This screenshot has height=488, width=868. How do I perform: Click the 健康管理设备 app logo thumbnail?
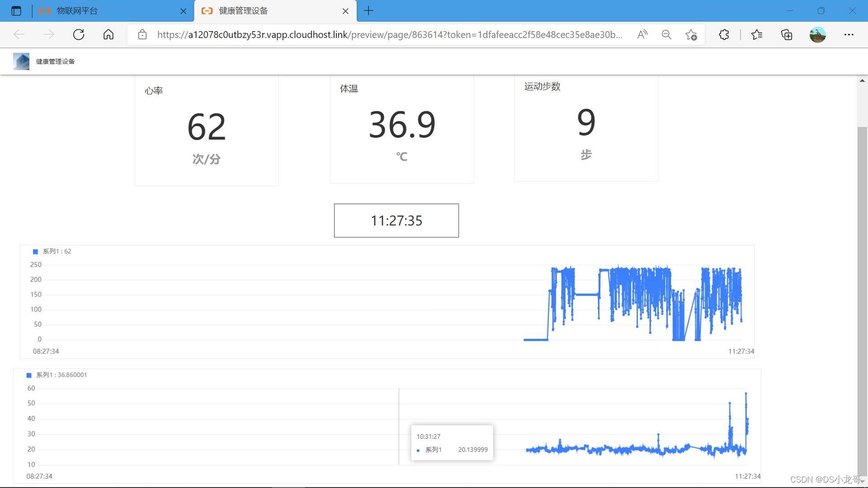(21, 61)
